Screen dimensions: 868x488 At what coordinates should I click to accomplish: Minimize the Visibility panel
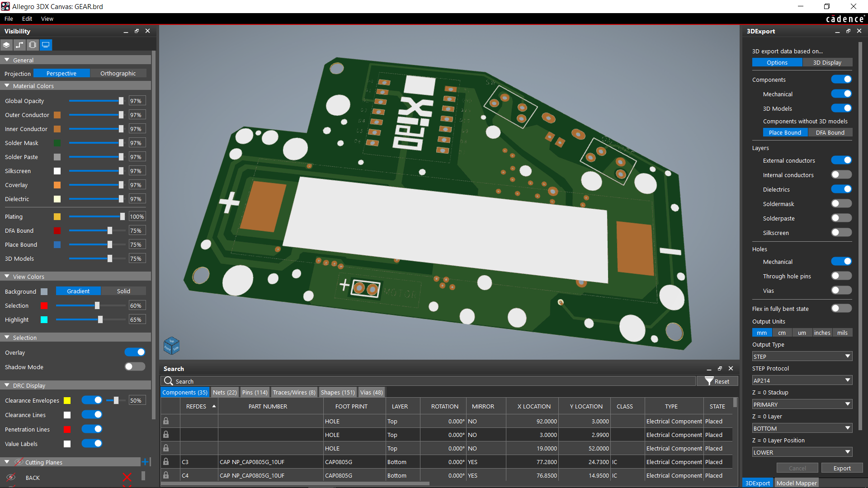point(126,31)
